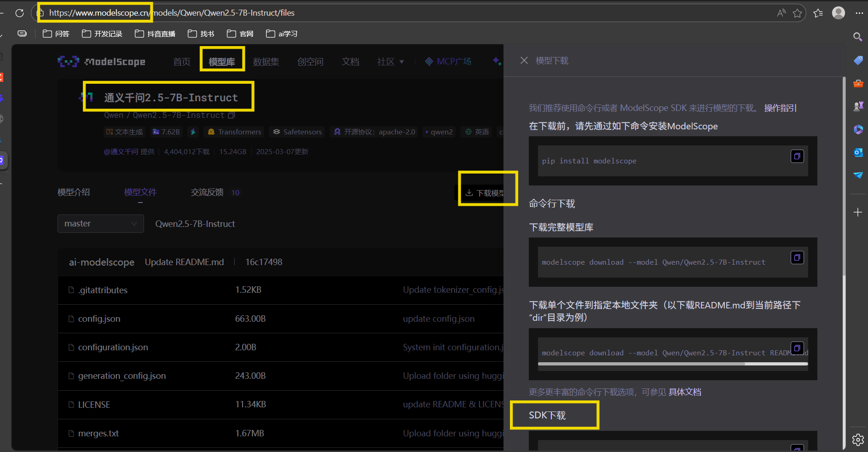Open browser settings and more menu

[859, 13]
